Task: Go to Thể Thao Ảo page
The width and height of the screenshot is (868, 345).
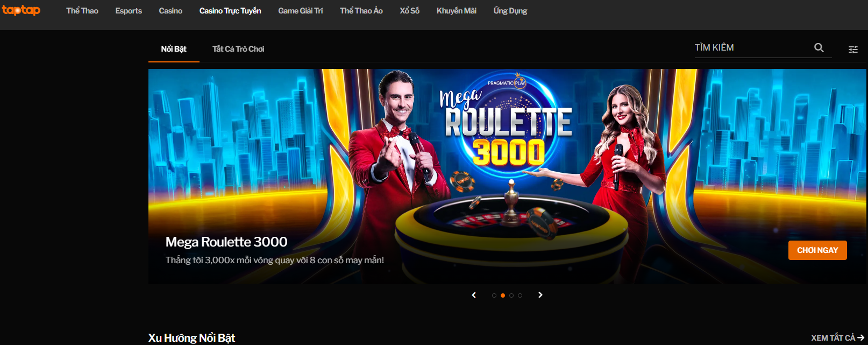Action: [361, 11]
